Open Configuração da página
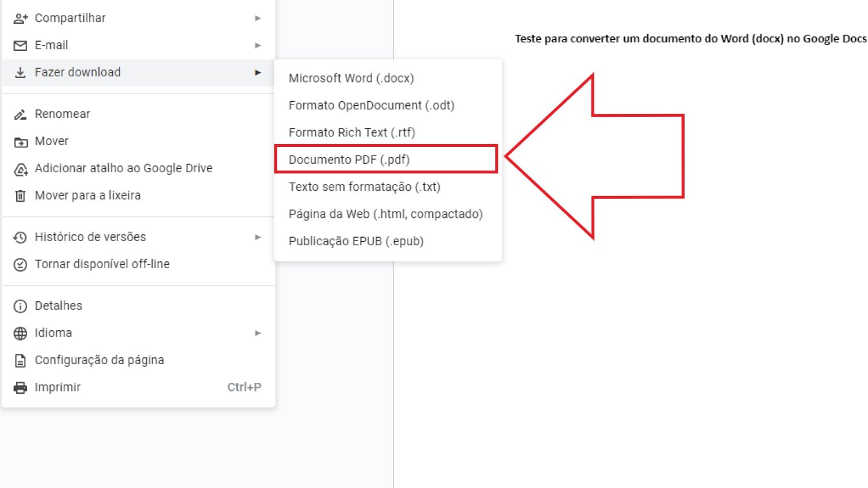Screen dimensions: 868x488 click(99, 360)
